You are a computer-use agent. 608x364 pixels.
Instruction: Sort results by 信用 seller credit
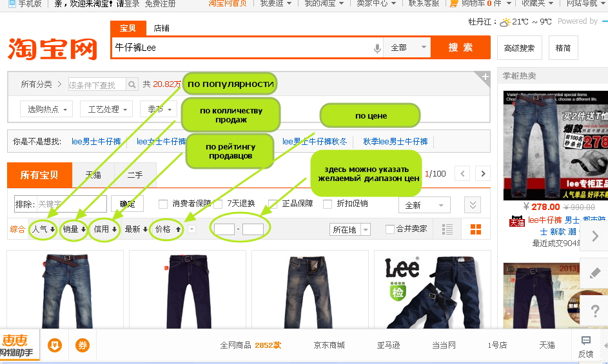pyautogui.click(x=105, y=229)
